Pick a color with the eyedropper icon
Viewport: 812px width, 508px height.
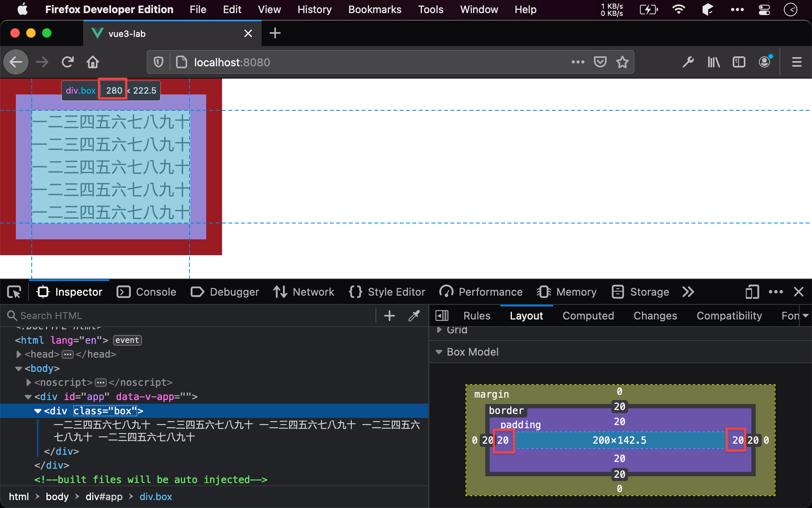tap(414, 316)
